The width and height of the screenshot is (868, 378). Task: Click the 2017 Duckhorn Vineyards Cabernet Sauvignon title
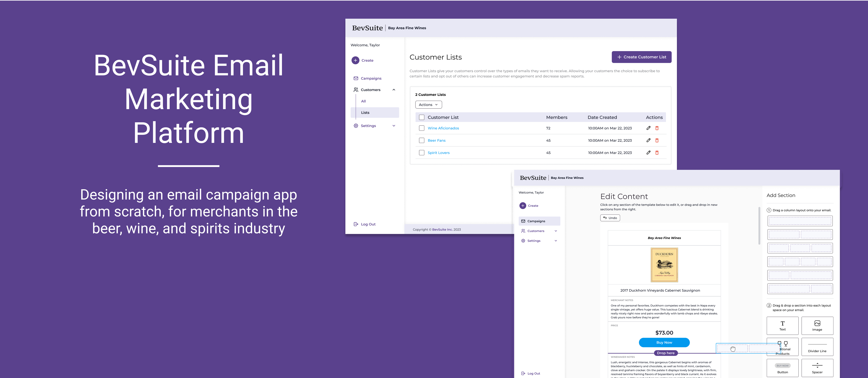660,290
